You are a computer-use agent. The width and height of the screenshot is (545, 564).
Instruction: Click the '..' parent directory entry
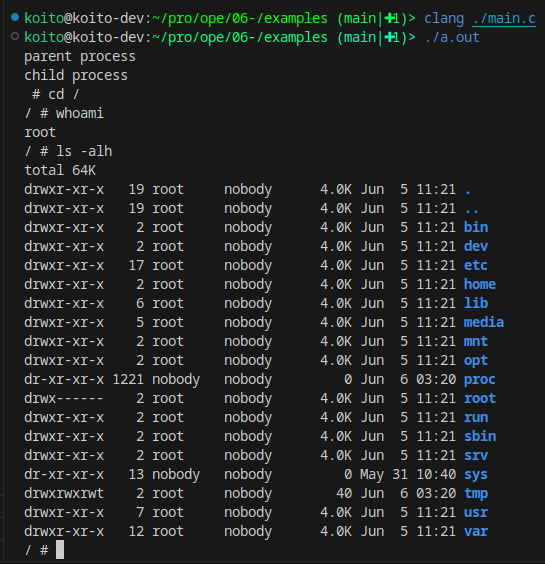[x=472, y=211]
